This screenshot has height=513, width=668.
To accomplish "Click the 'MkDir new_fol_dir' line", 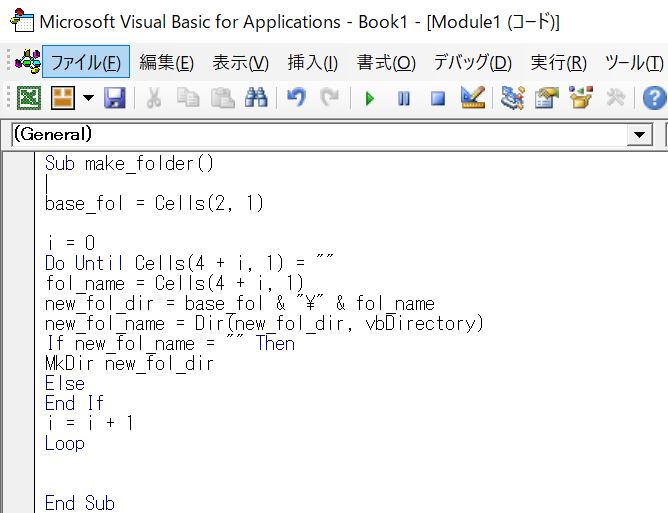I will pyautogui.click(x=129, y=363).
